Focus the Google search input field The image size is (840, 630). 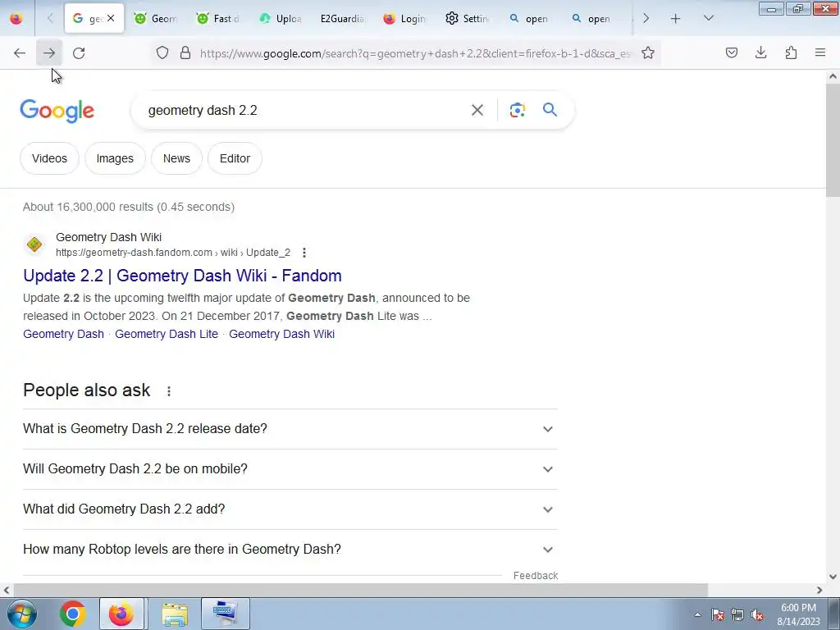point(305,111)
